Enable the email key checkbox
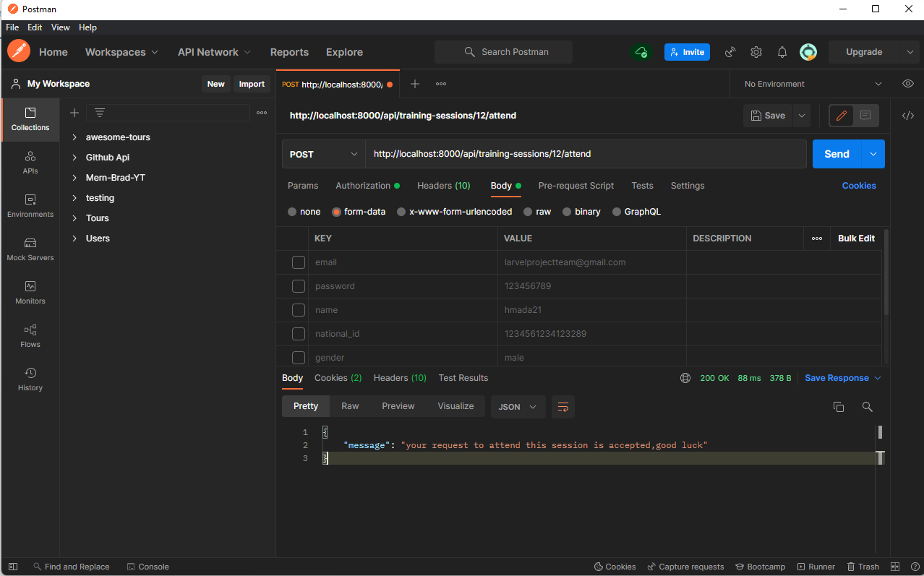Viewport: 924px width, 576px height. point(298,262)
